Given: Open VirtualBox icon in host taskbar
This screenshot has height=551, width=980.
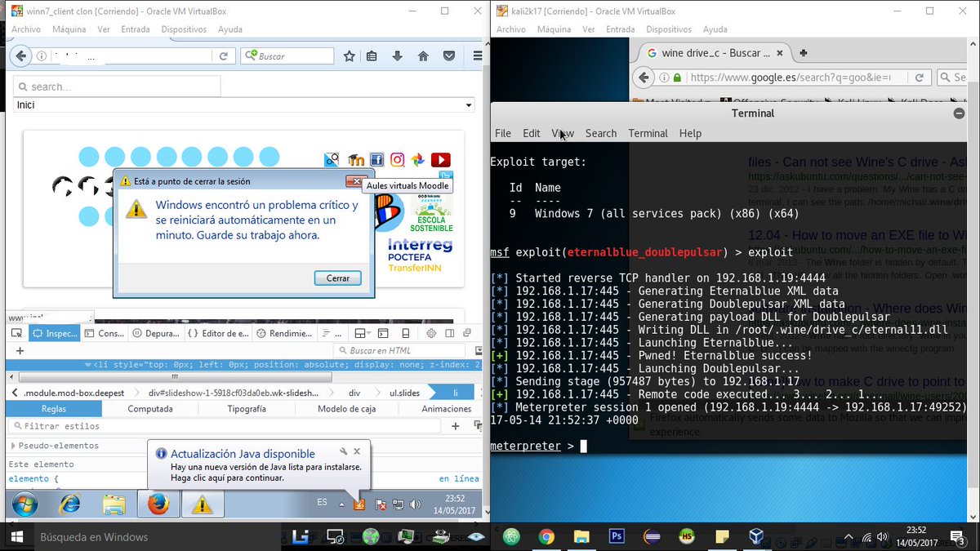Looking at the screenshot, I should click(x=756, y=536).
